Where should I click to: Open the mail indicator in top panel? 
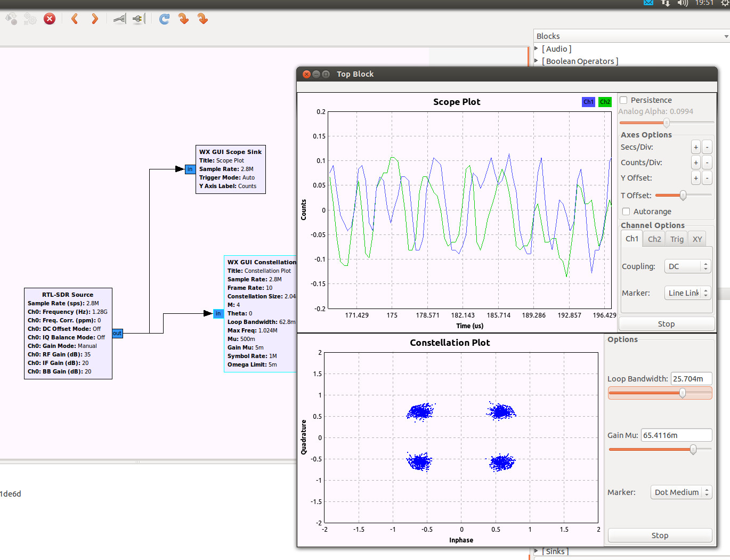point(648,3)
